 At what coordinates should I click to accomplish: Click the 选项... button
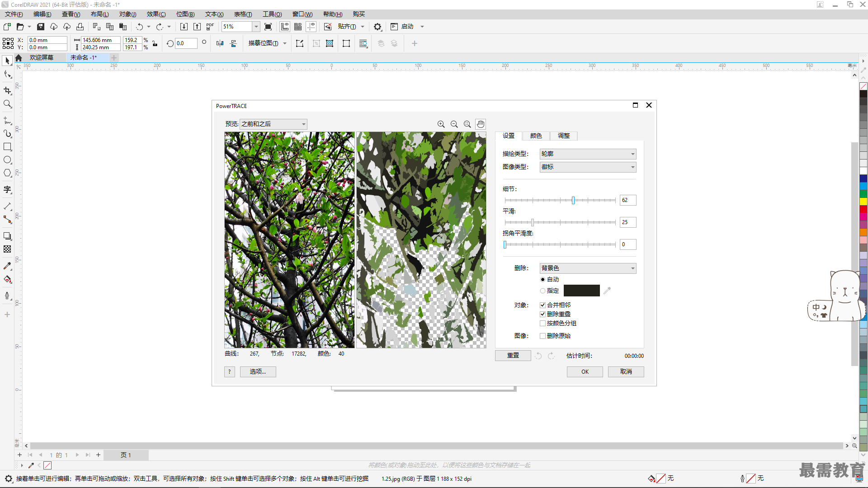click(258, 372)
